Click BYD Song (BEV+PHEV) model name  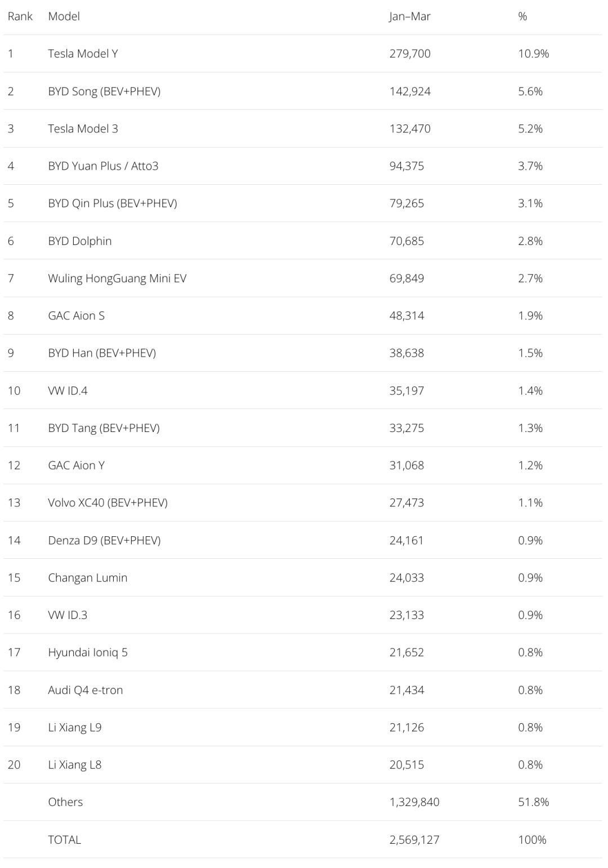click(x=104, y=91)
